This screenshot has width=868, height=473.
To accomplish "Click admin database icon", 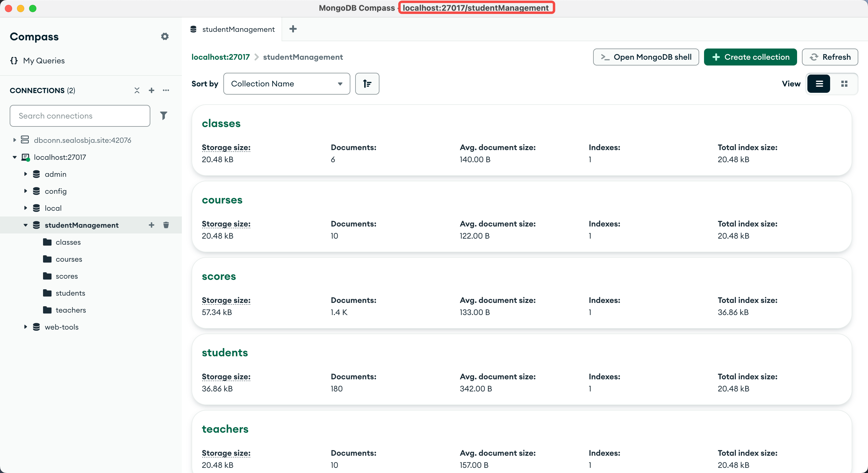I will tap(36, 174).
